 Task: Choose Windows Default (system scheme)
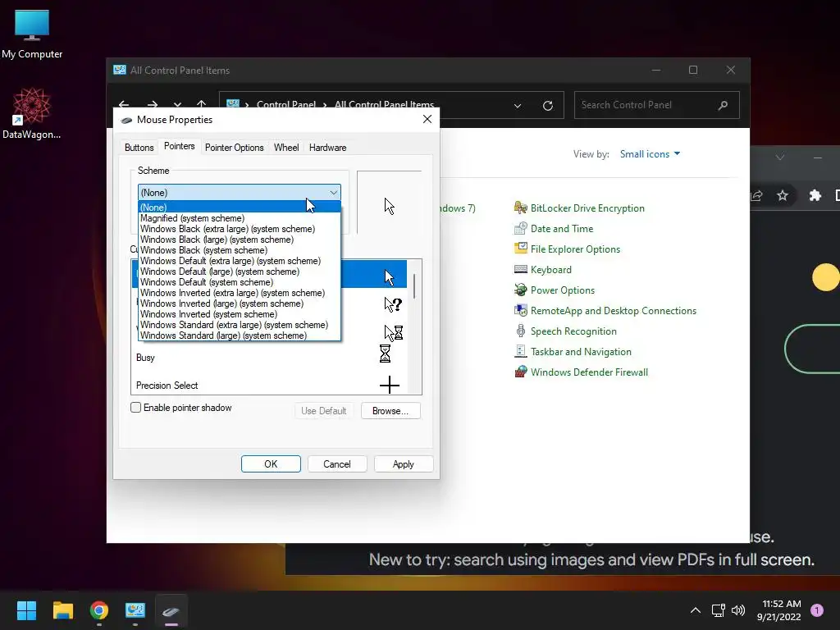point(239,282)
